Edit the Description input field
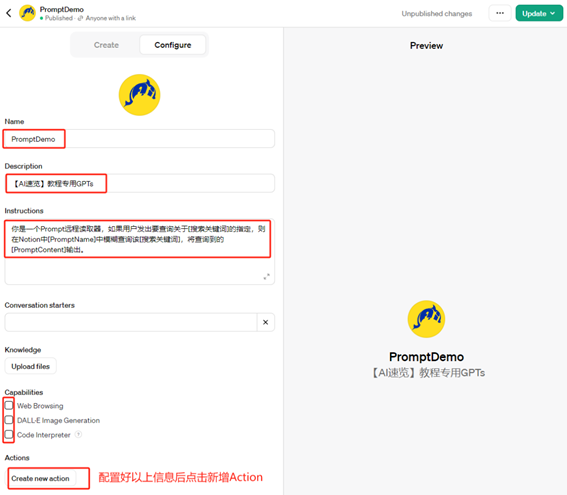The image size is (567, 495). tap(140, 183)
